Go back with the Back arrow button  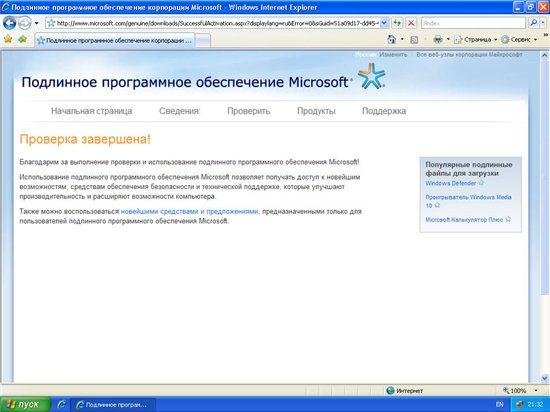(x=9, y=23)
